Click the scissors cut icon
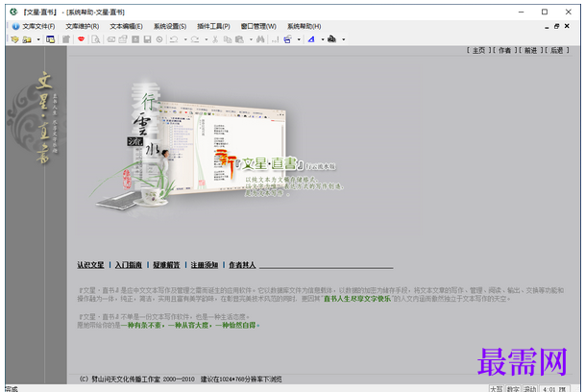This screenshot has height=392, width=585. point(215,39)
